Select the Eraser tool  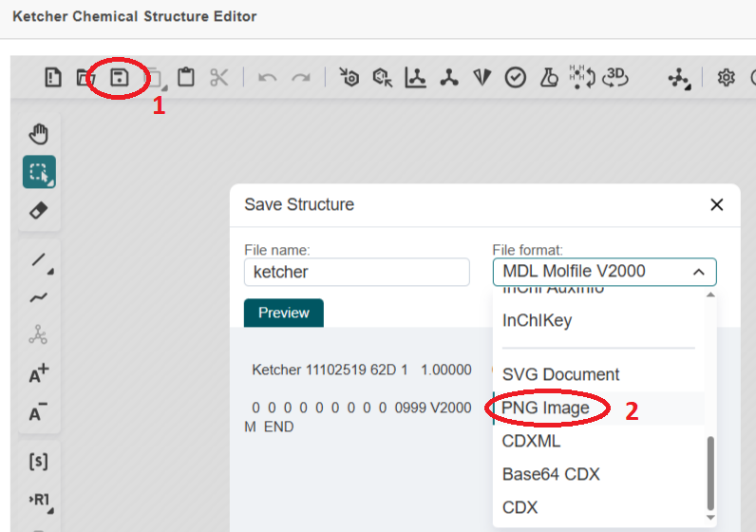coord(39,210)
